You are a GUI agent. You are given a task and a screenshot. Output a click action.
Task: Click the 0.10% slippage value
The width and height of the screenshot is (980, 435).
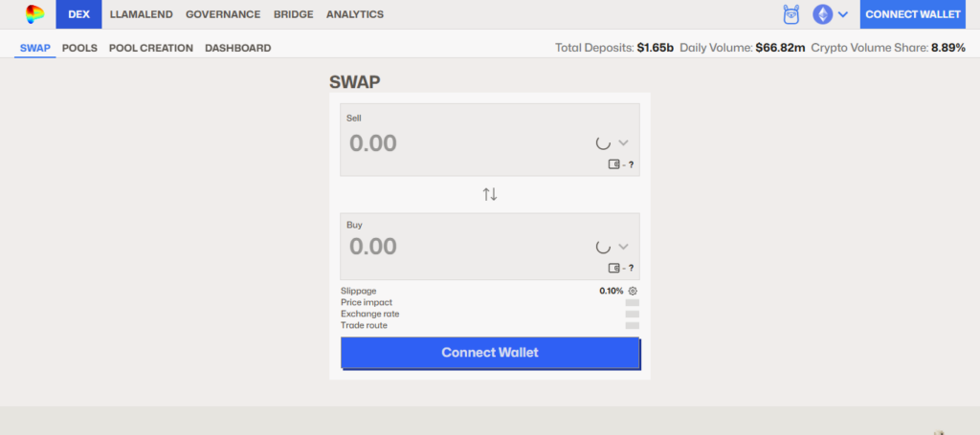coord(612,291)
